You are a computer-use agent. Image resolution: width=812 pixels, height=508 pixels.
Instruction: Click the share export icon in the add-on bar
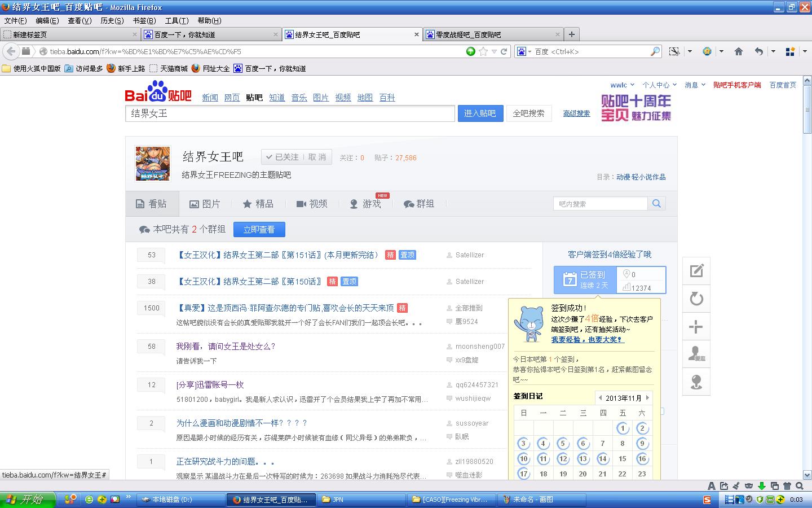(724, 485)
